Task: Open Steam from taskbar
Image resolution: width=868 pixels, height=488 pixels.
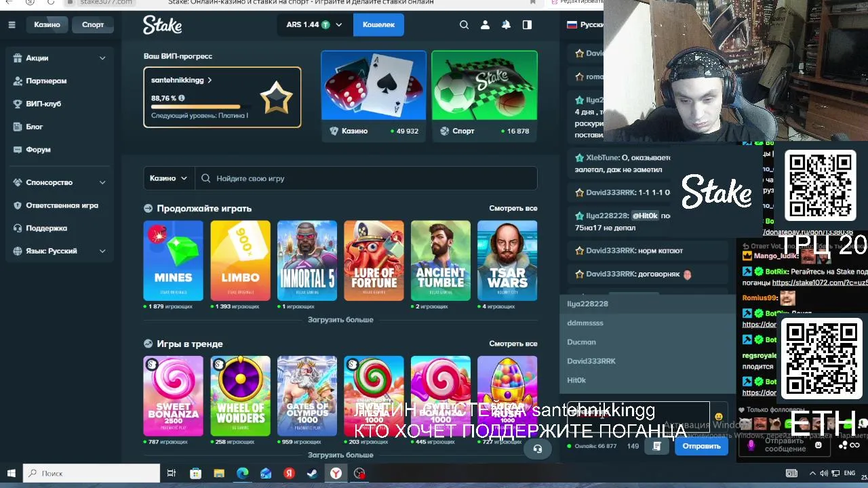Action: [313, 473]
